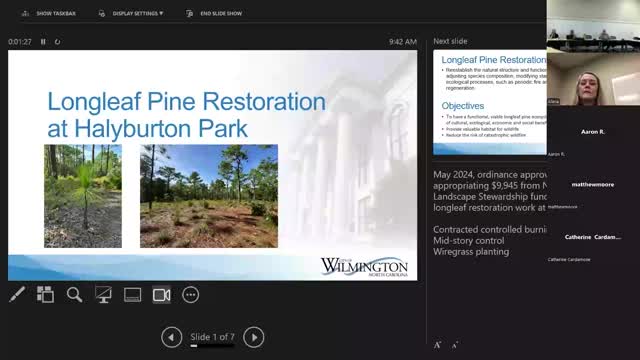Click the Slide 1 of 7 indicator
The width and height of the screenshot is (640, 360).
212,337
